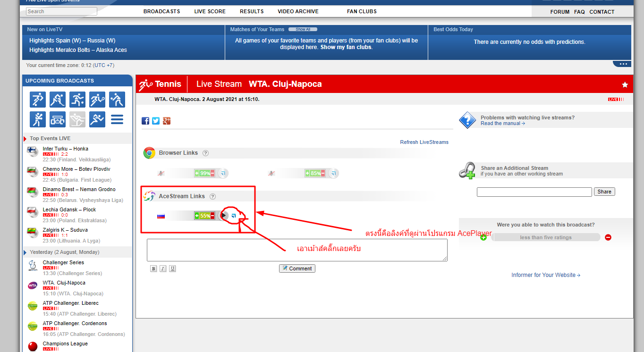Select the ice hockey sport icon
The height and width of the screenshot is (352, 644).
coord(58,100)
